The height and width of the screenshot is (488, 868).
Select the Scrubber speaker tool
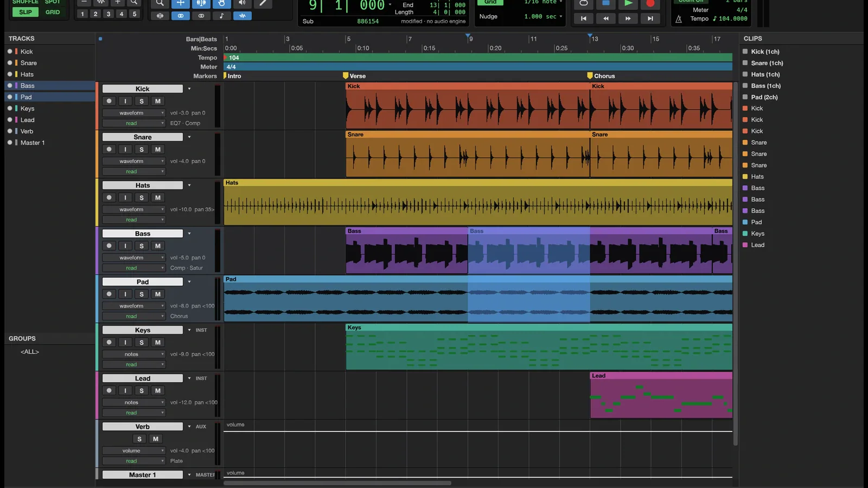242,3
